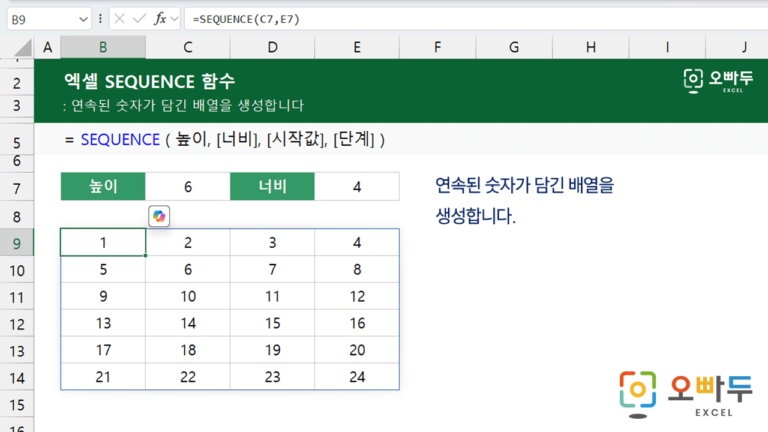Select column D header
Screen dimensions: 768x432
(272, 48)
